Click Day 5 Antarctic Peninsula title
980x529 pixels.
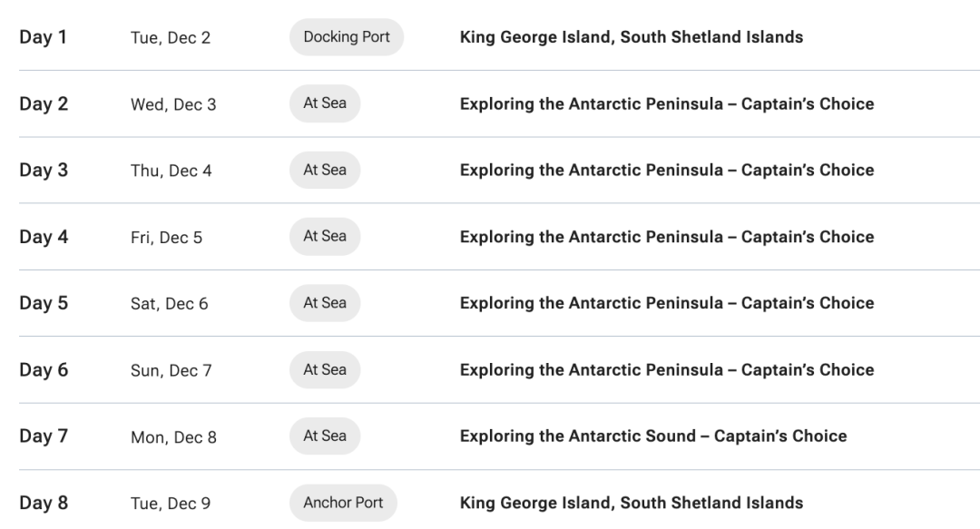[667, 303]
